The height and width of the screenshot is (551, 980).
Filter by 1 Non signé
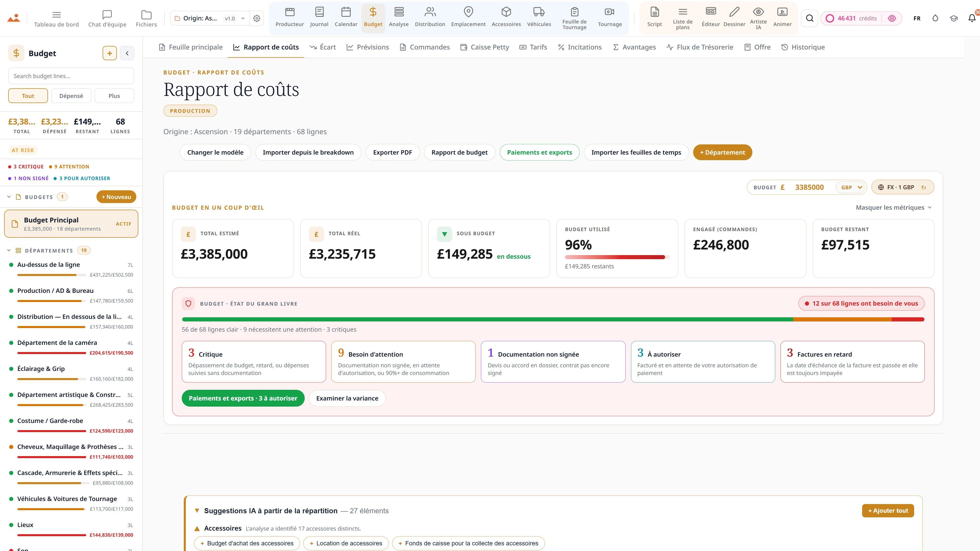click(x=28, y=178)
